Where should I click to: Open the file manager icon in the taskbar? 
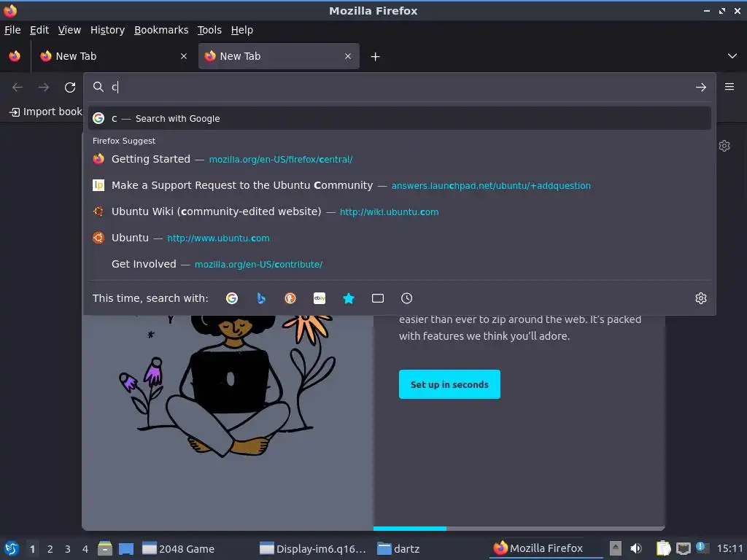[x=105, y=548]
